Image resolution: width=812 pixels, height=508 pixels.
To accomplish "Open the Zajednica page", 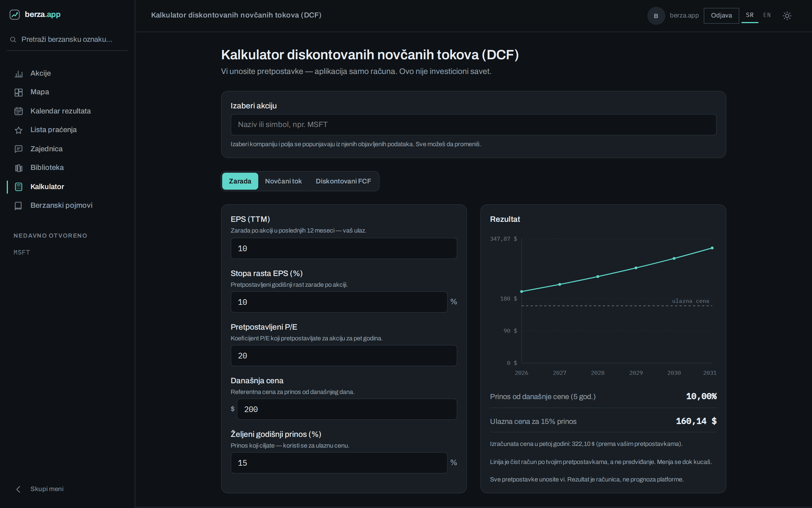I will pyautogui.click(x=67, y=148).
